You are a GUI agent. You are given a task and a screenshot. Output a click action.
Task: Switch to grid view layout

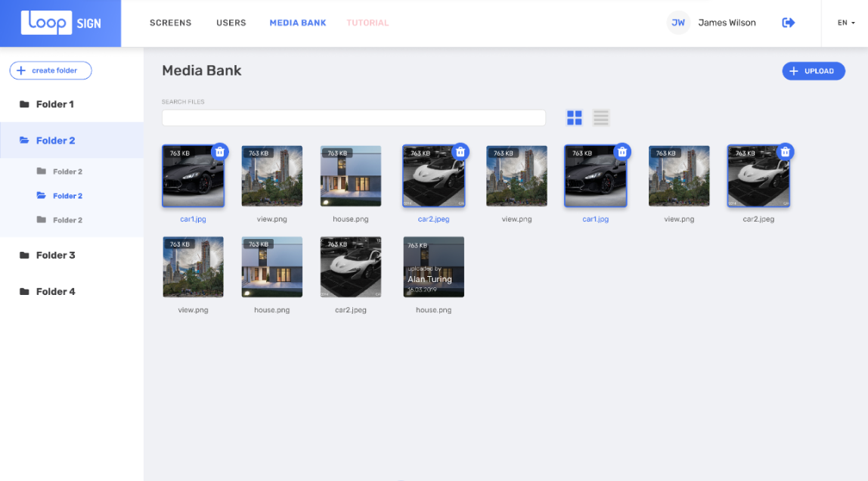tap(575, 117)
